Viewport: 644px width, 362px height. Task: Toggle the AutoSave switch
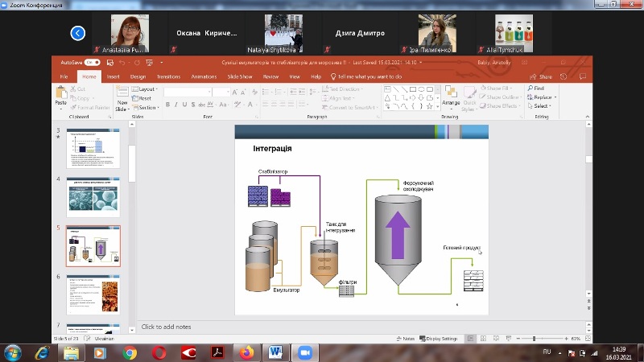[93, 62]
